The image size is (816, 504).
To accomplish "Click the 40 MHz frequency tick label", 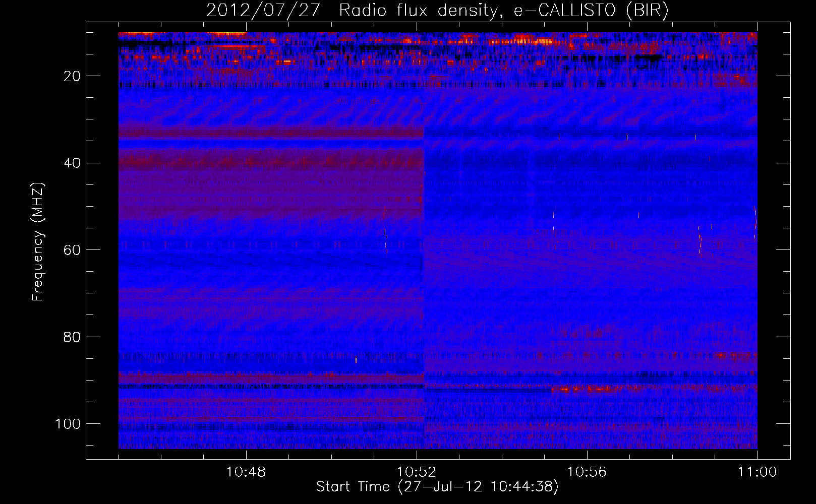I will click(x=72, y=163).
